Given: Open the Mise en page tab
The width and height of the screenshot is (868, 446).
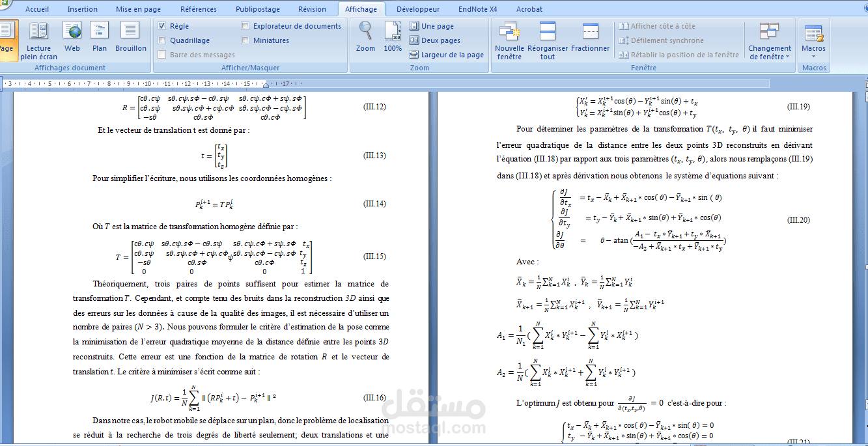Looking at the screenshot, I should tap(139, 9).
